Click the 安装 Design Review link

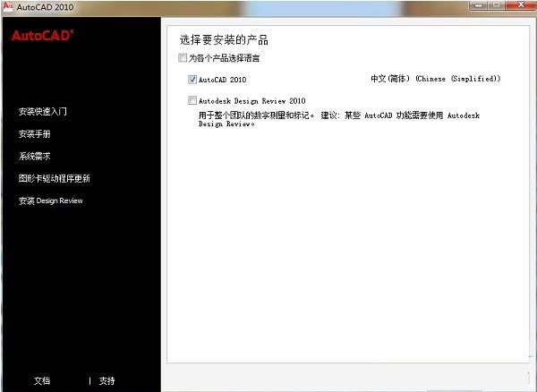click(51, 200)
